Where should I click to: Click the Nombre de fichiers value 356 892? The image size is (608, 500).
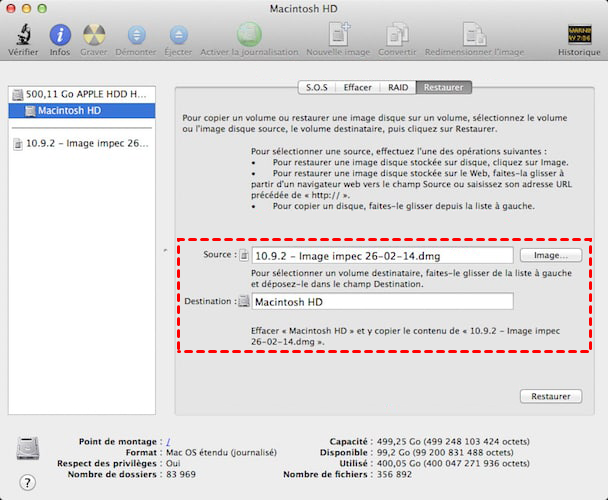(394, 474)
